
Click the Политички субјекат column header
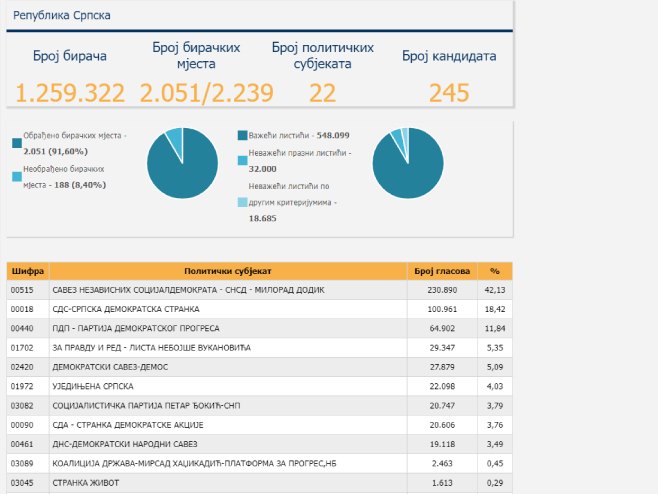click(228, 271)
